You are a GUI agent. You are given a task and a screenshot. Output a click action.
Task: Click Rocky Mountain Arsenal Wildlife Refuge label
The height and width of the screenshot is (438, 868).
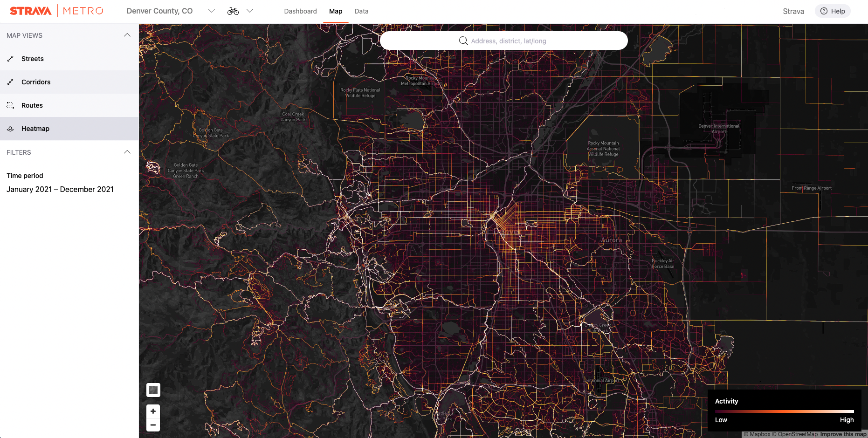click(603, 149)
